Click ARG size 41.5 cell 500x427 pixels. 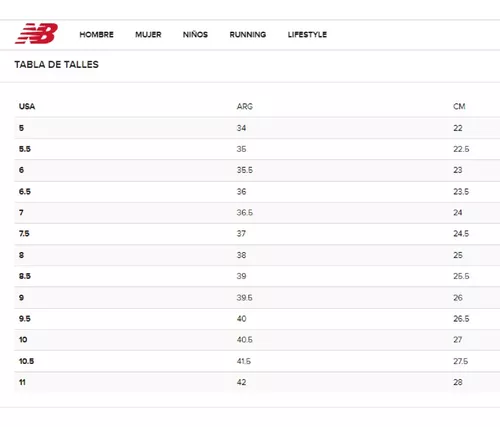pos(244,361)
